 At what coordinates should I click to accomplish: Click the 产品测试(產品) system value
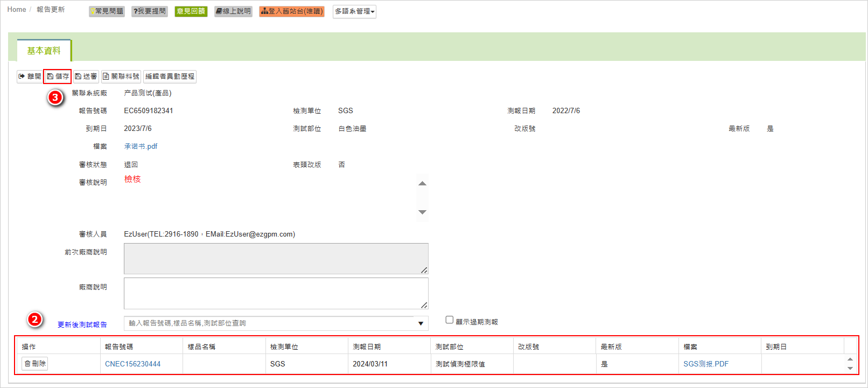[x=148, y=93]
